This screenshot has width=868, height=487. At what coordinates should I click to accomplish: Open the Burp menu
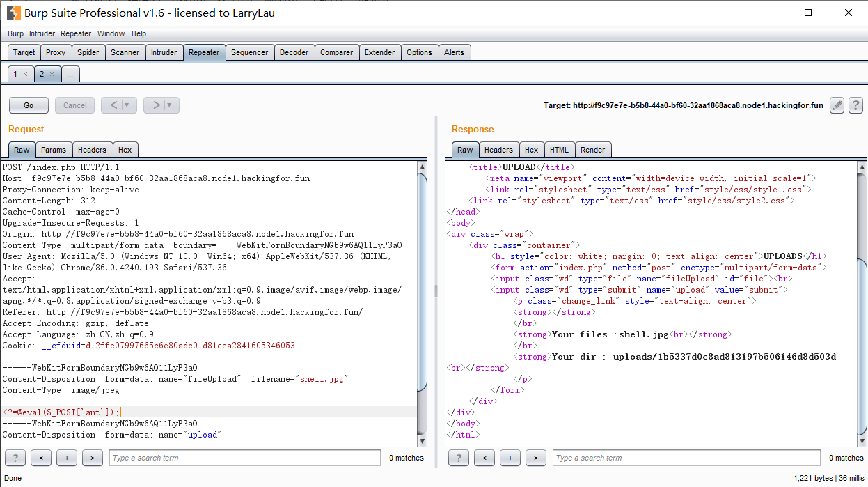pos(15,33)
